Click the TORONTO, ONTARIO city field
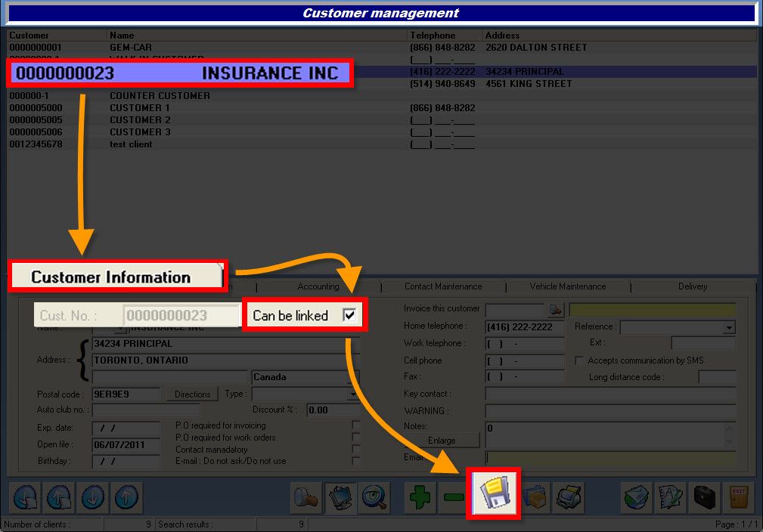 click(226, 360)
